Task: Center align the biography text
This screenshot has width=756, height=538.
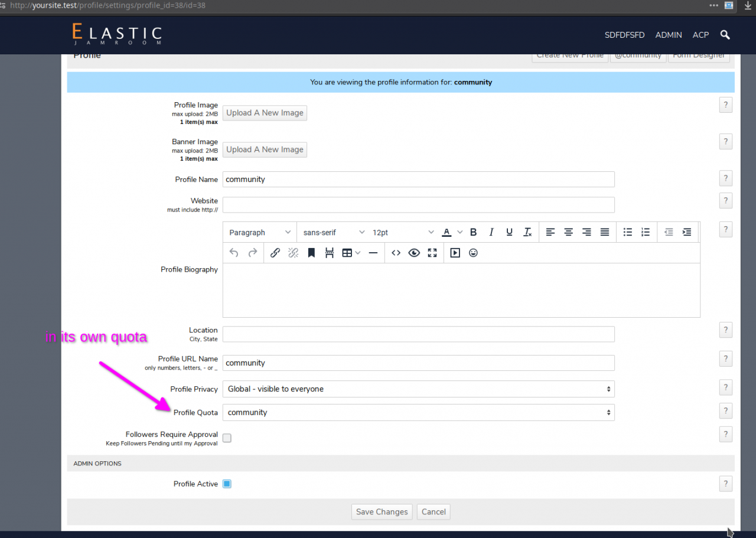Action: click(x=568, y=233)
